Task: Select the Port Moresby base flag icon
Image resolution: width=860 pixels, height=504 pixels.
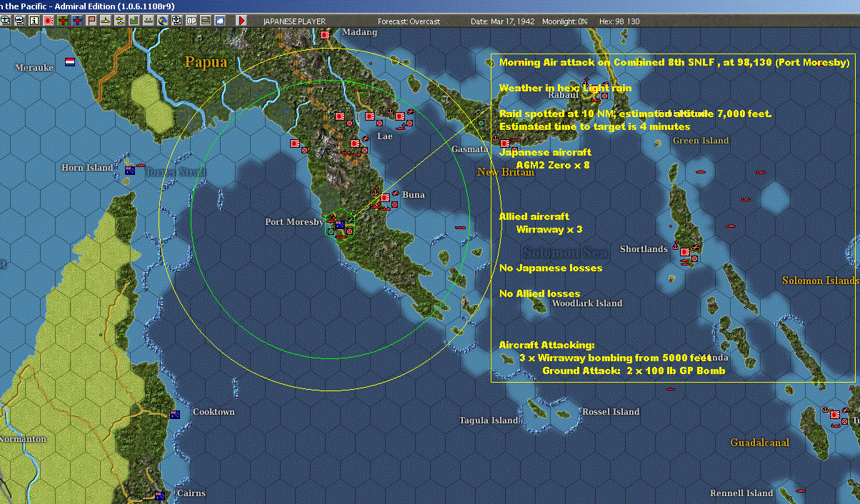Action: pyautogui.click(x=340, y=225)
